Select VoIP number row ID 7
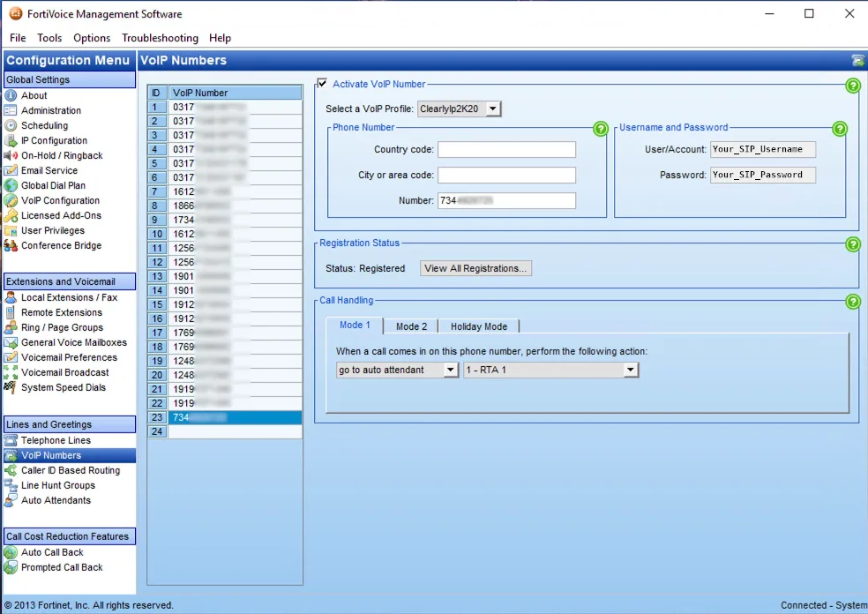Screen dimensions: 868x614 (225, 191)
